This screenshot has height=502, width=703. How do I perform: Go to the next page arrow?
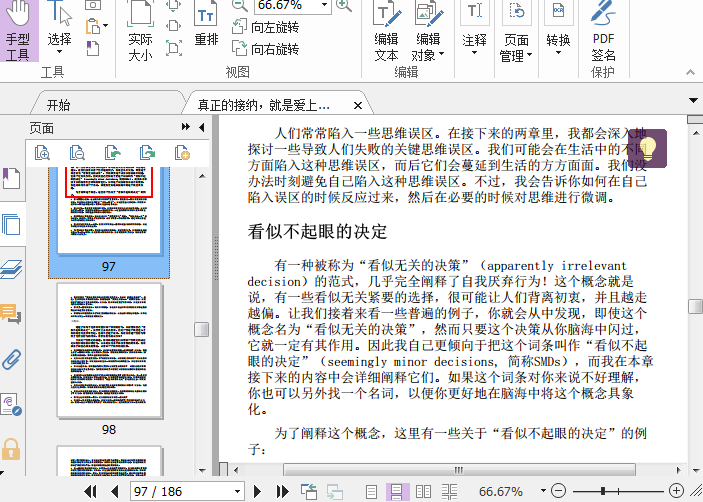(257, 491)
